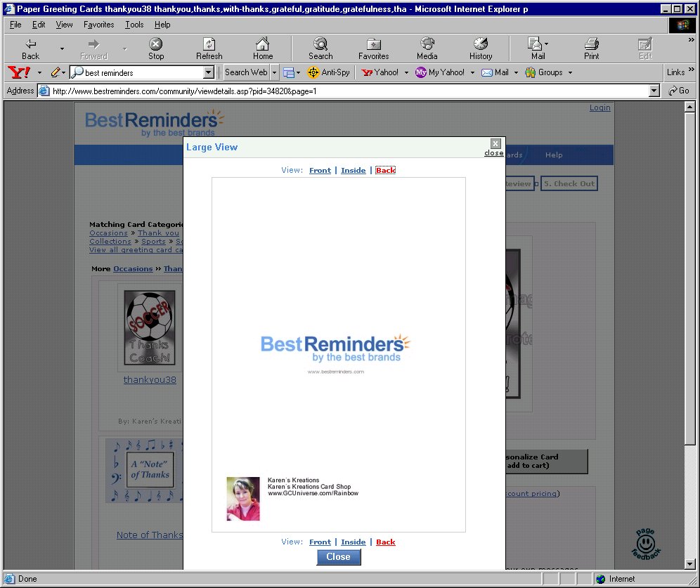Screen dimensions: 700x588
Task: Click Karen's Kreations profile photo
Action: [243, 499]
